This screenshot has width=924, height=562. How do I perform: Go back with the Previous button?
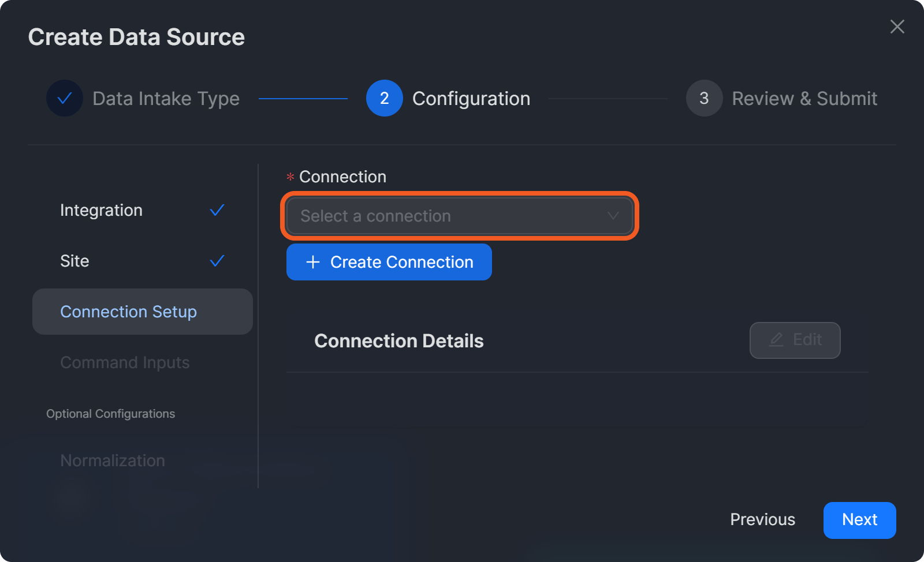(x=762, y=520)
